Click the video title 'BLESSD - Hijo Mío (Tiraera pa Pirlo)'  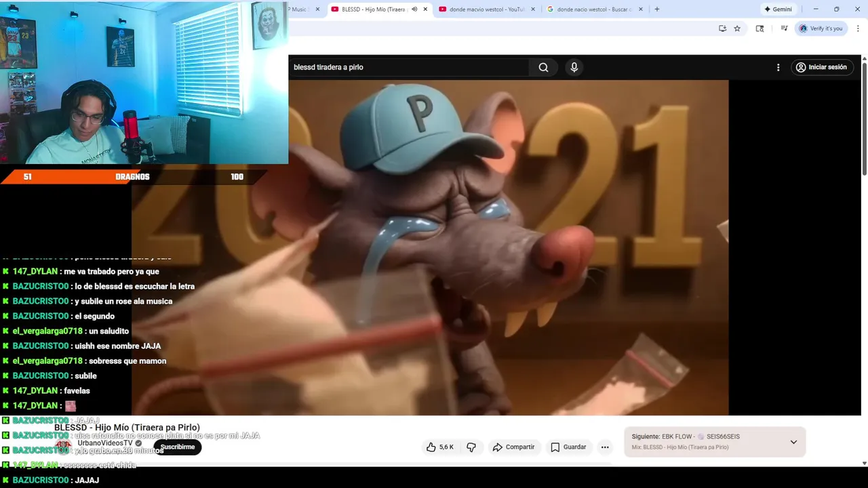pos(127,427)
